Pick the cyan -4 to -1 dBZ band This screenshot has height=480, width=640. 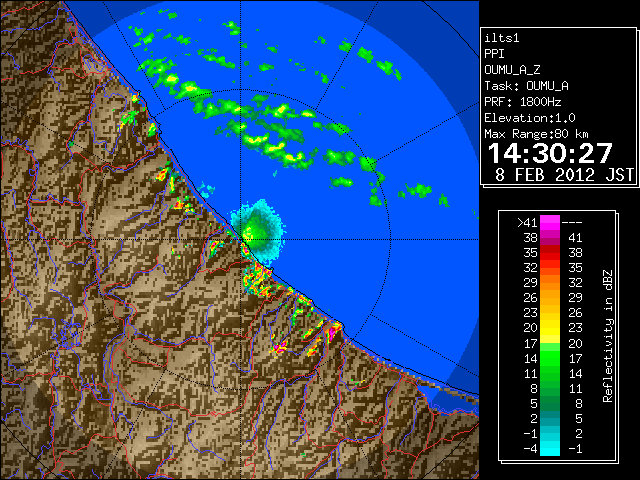click(x=550, y=448)
